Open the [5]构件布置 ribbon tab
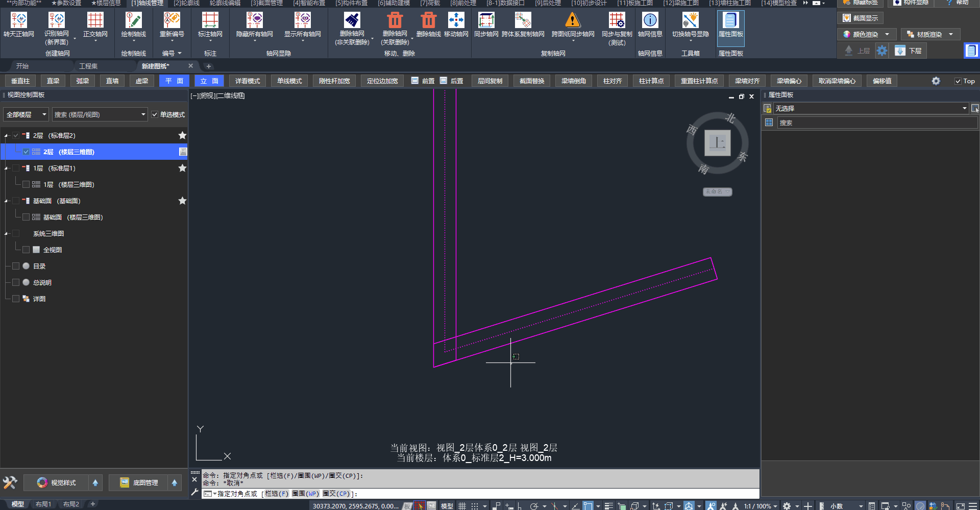This screenshot has height=510, width=980. point(351,3)
